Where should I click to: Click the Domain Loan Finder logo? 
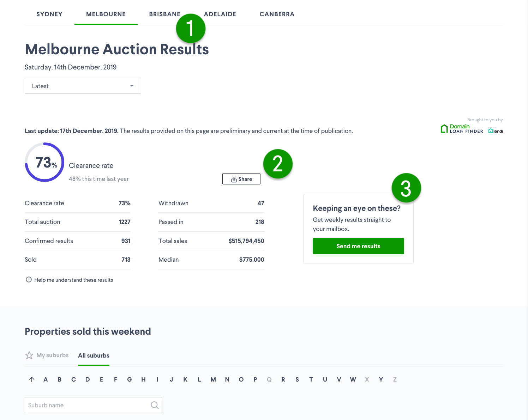[462, 128]
